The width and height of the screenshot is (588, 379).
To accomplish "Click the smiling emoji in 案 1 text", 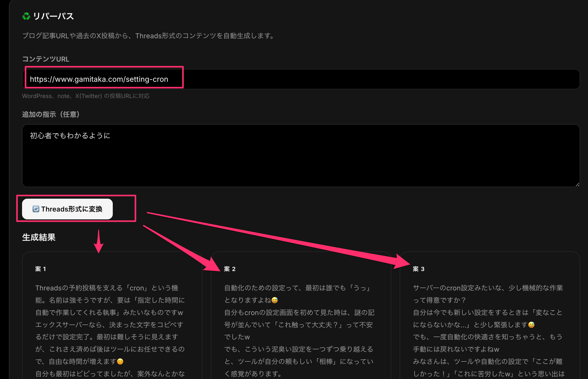I will click(120, 361).
